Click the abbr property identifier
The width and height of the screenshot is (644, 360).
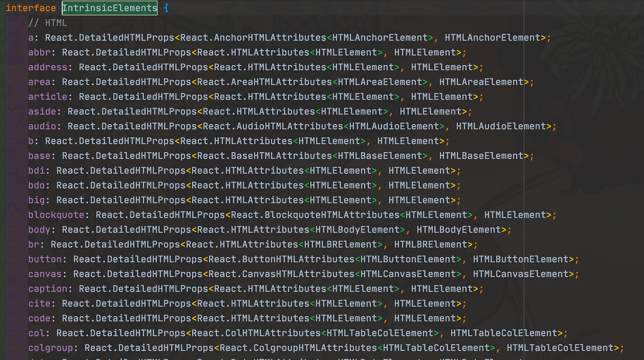coord(38,52)
